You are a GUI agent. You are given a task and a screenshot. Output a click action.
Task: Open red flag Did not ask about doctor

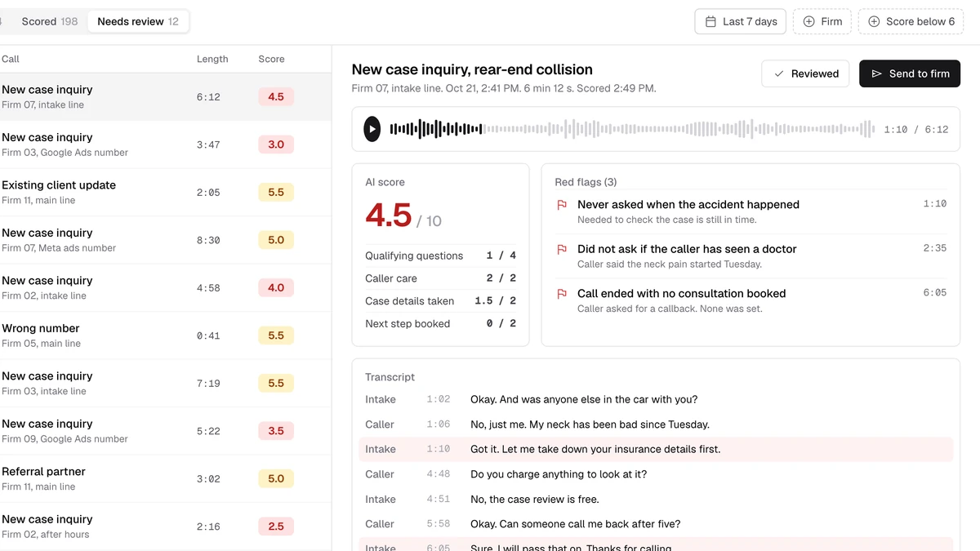click(751, 256)
